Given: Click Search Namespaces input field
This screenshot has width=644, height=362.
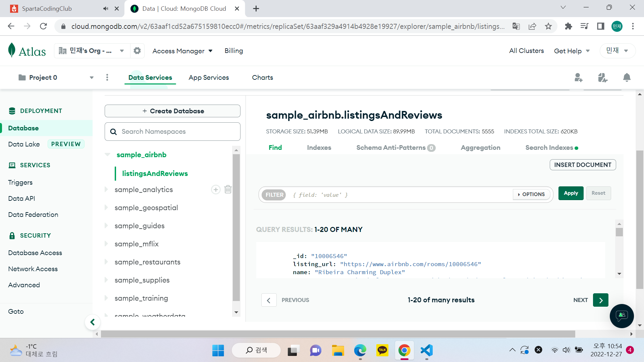Looking at the screenshot, I should click(x=172, y=131).
